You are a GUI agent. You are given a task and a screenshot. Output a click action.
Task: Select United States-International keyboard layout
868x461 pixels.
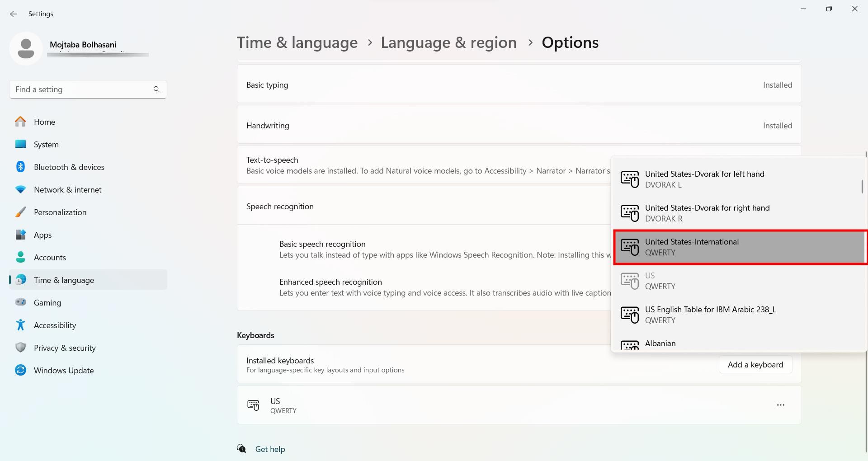pyautogui.click(x=739, y=247)
